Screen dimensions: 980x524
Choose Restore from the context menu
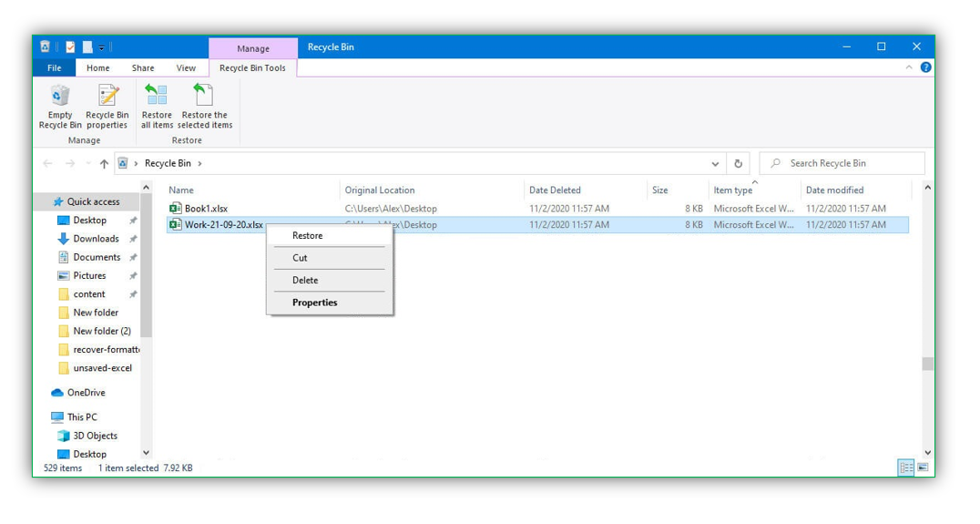(x=308, y=235)
